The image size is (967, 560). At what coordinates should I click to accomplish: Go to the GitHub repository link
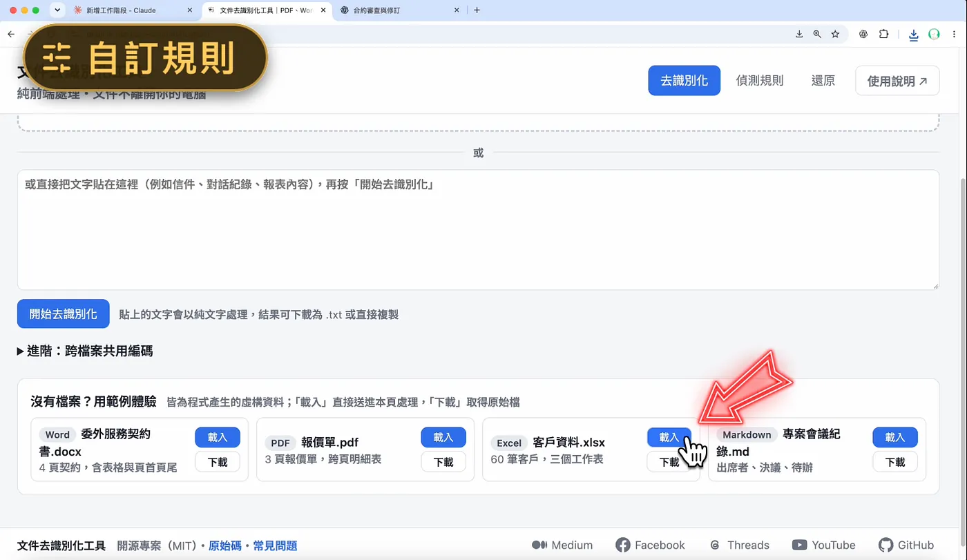906,545
